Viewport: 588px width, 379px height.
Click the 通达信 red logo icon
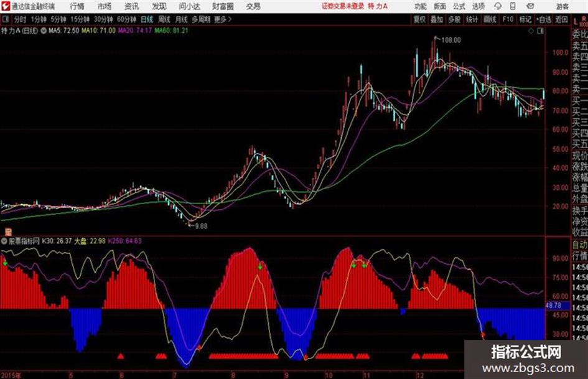click(x=6, y=6)
